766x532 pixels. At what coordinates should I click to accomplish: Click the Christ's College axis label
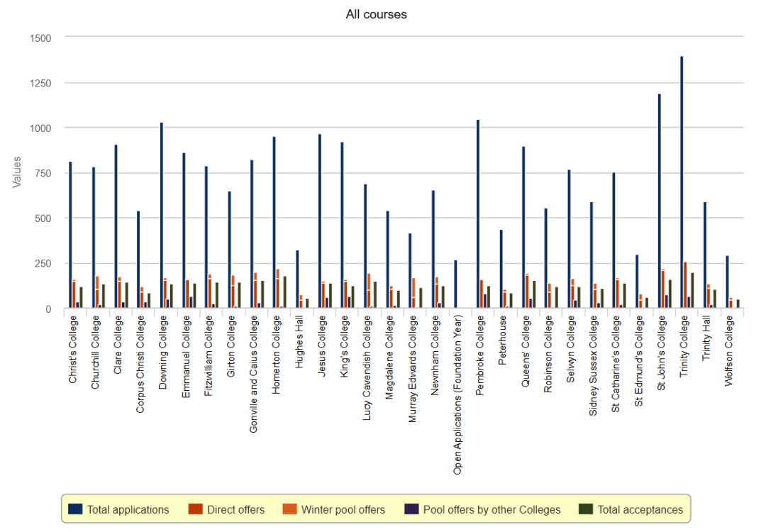pyautogui.click(x=72, y=349)
